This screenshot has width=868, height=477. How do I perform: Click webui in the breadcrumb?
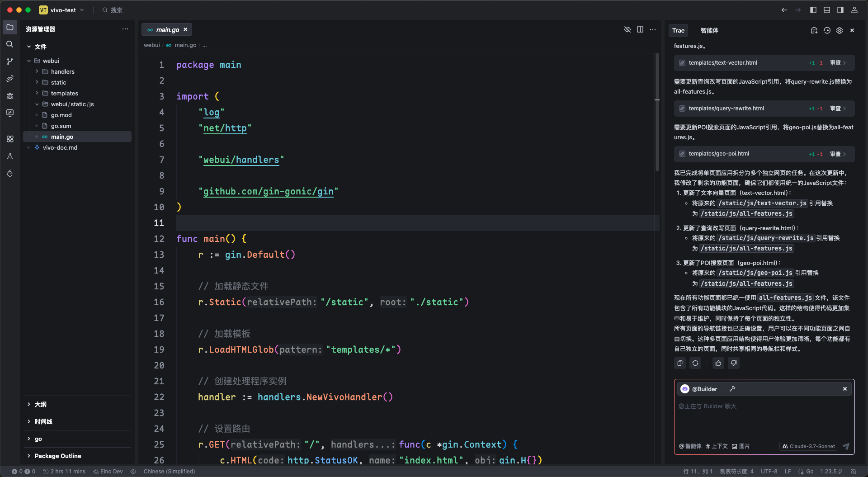152,45
